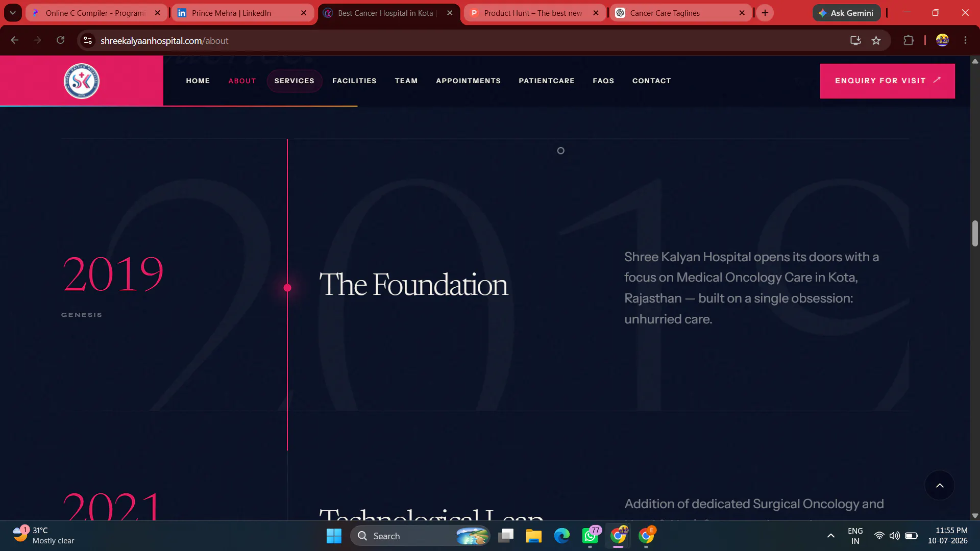980x551 pixels.
Task: Close the Online C Compiler tab
Action: 158,13
